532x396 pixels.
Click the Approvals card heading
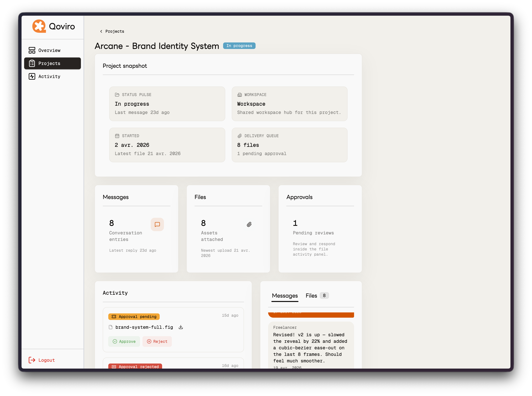299,197
